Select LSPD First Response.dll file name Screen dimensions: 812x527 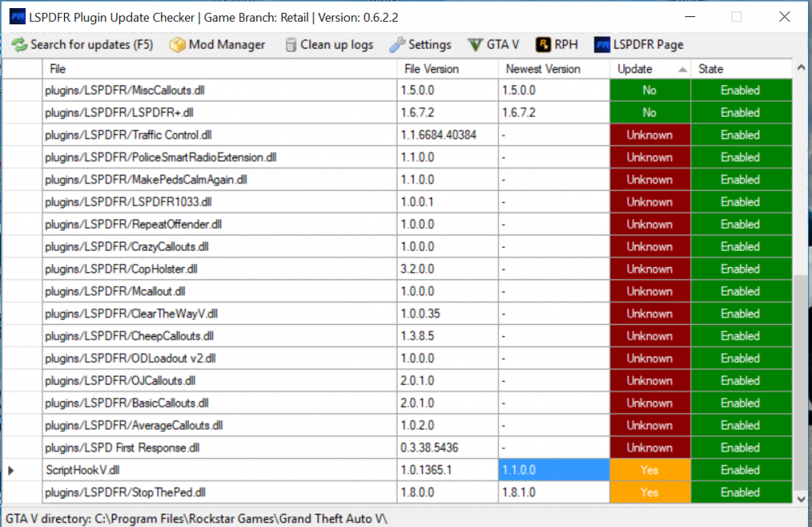123,447
